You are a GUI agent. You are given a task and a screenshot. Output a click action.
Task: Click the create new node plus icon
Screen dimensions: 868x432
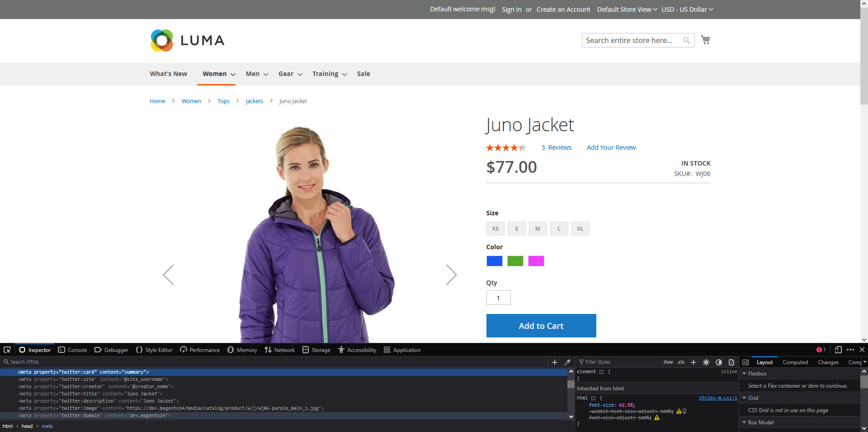(x=555, y=362)
